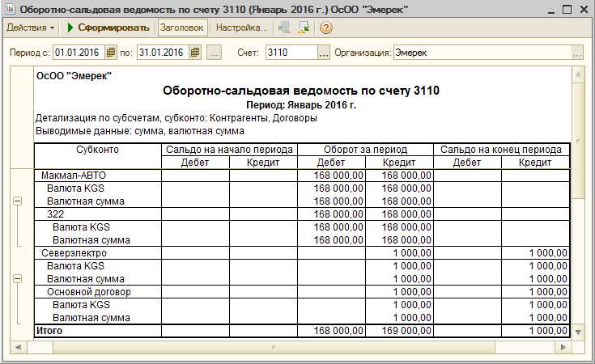Open calendar for the end date field
This screenshot has height=364, width=595.
[x=194, y=53]
